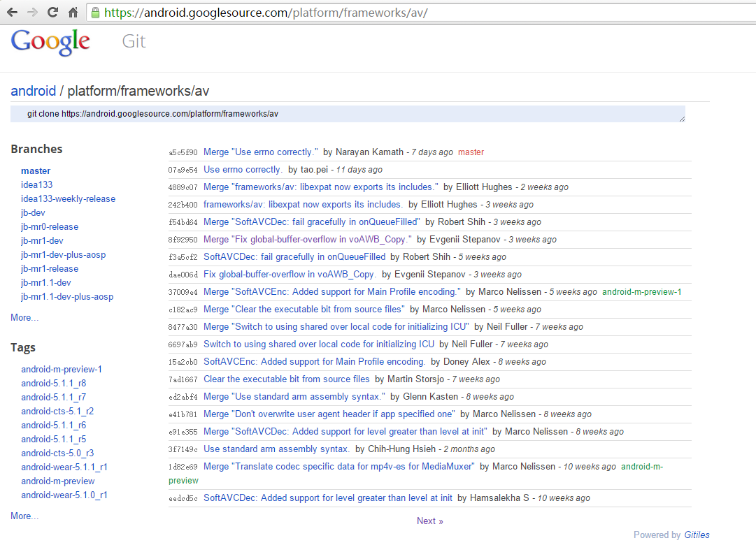Open Merge "SoftAVCDec: fail gracefully in onQueueFilled"
Screen dimensions: 756x545
312,221
